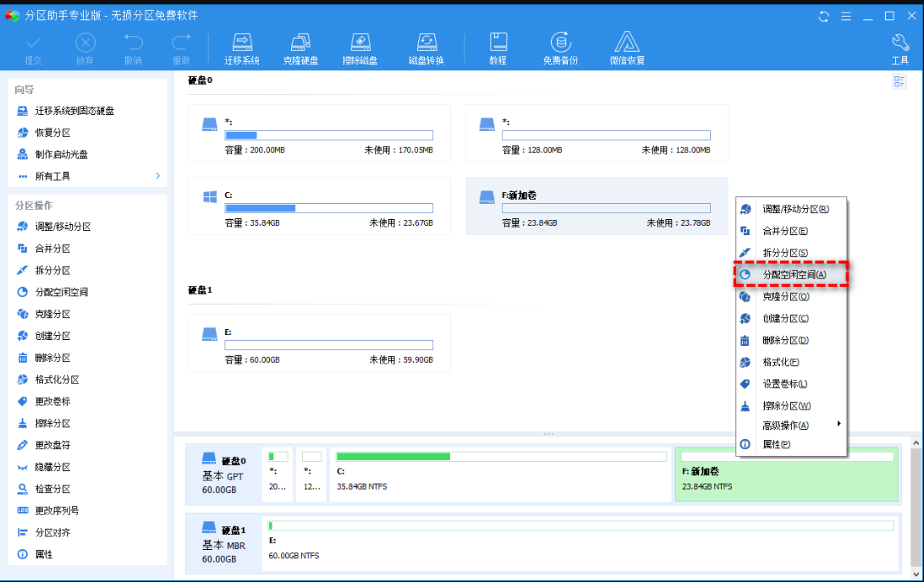Image resolution: width=924 pixels, height=582 pixels.
Task: Pick 拆分分区(S) from the context menu
Action: (791, 252)
